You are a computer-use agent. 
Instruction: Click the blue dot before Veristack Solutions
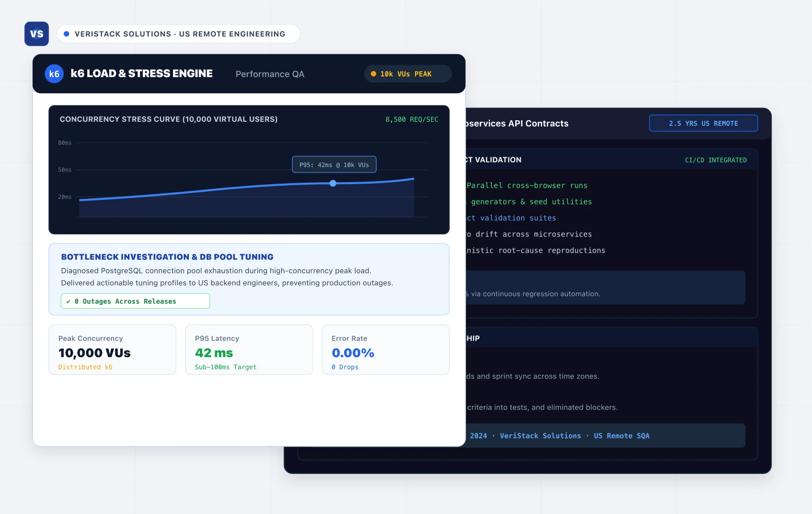coord(66,34)
